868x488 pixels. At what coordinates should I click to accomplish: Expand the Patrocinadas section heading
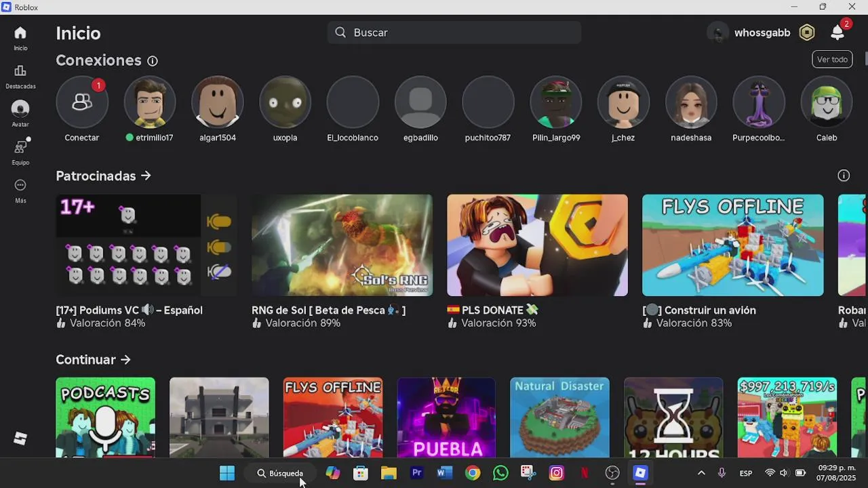pos(103,176)
